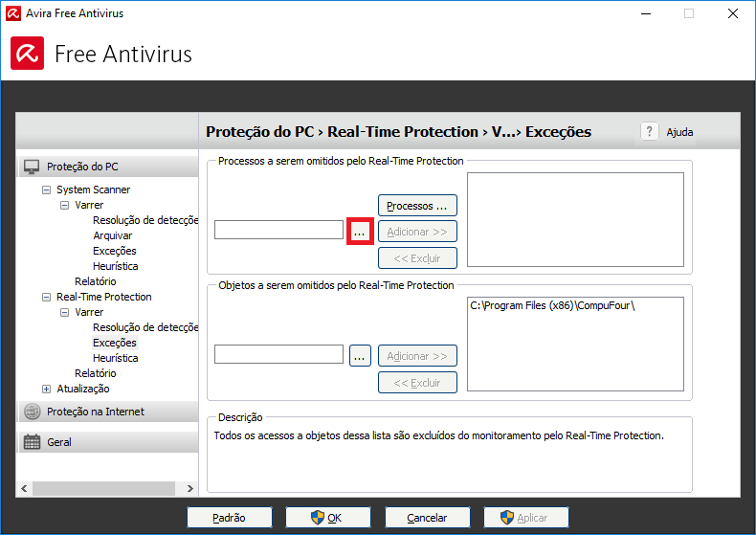756x535 pixels.
Task: Select Arquivar in the System Scanner tree
Action: (x=112, y=235)
